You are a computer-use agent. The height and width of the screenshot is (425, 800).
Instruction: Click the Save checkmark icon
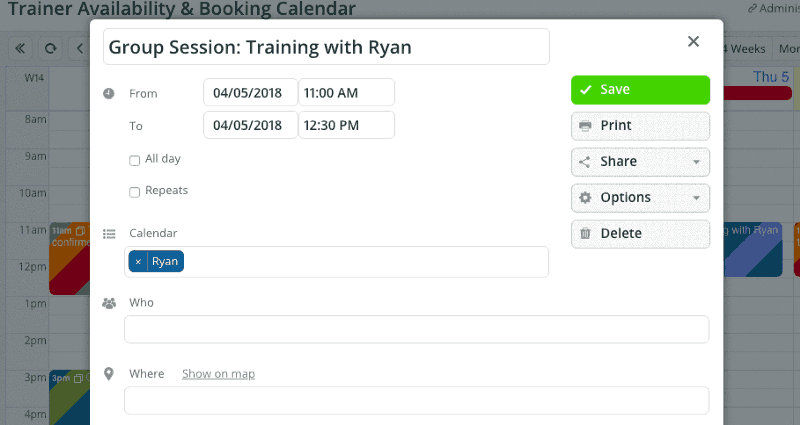[585, 90]
